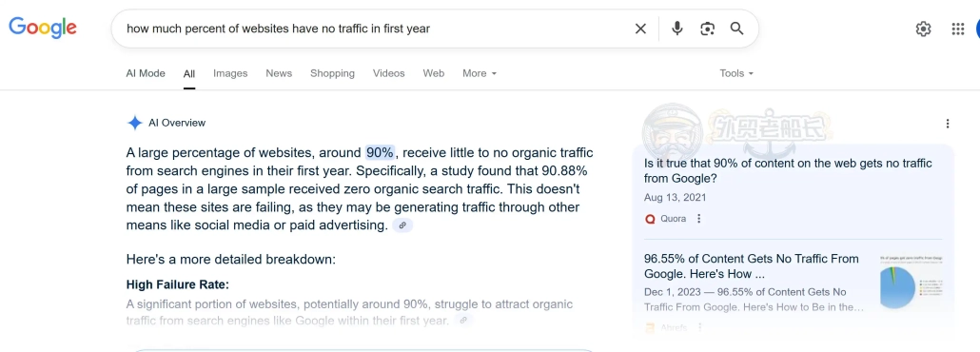Viewport: 980px width, 352px height.
Task: Open Google Lens image search icon
Action: coord(707,29)
